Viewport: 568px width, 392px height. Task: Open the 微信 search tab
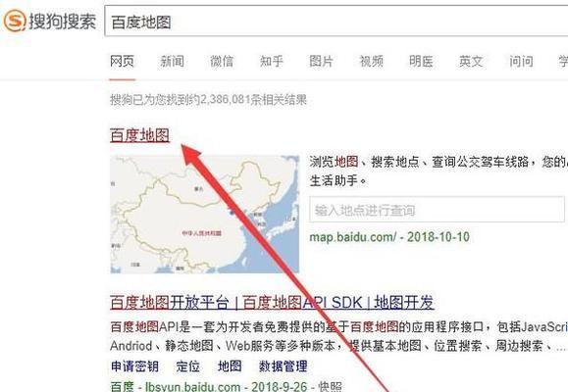coord(222,61)
